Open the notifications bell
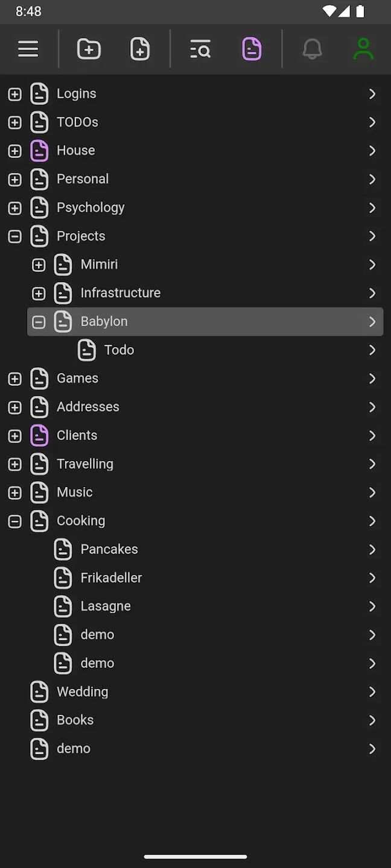Screen dimensions: 391x868 coord(312,49)
